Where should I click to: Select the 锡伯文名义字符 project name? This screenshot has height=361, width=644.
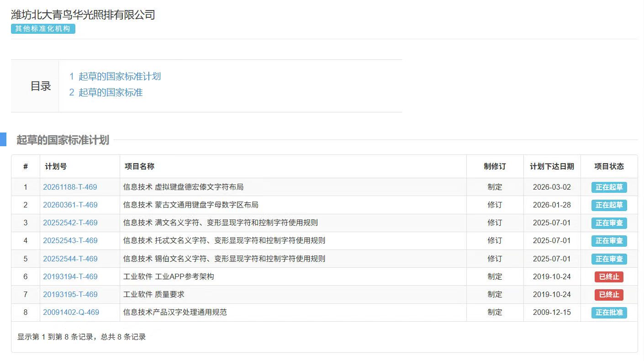pos(224,259)
